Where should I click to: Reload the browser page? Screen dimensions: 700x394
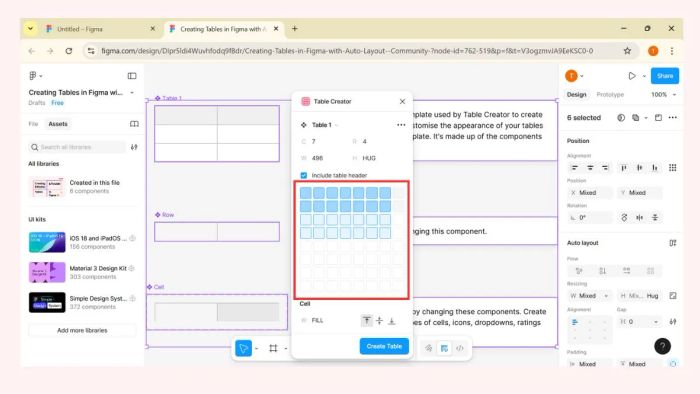click(69, 51)
